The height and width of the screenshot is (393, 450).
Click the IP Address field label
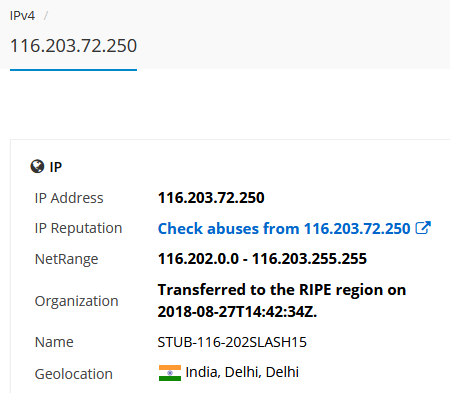pos(69,198)
